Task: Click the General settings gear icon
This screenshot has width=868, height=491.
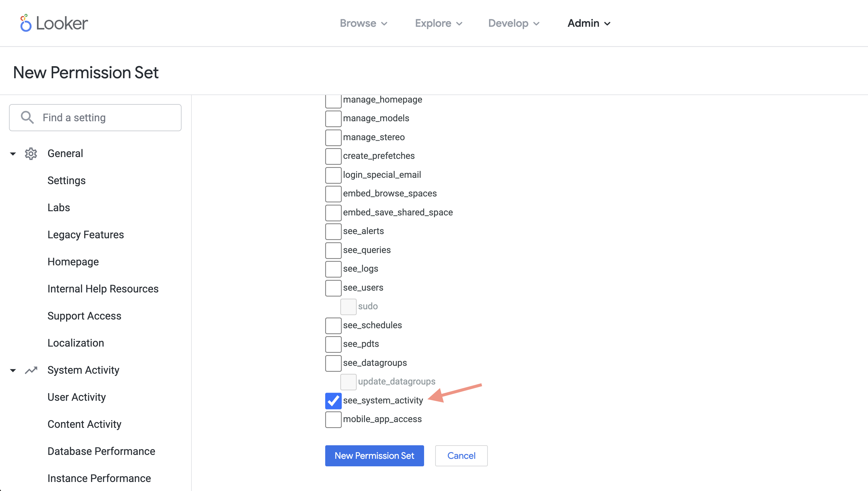Action: [x=30, y=153]
